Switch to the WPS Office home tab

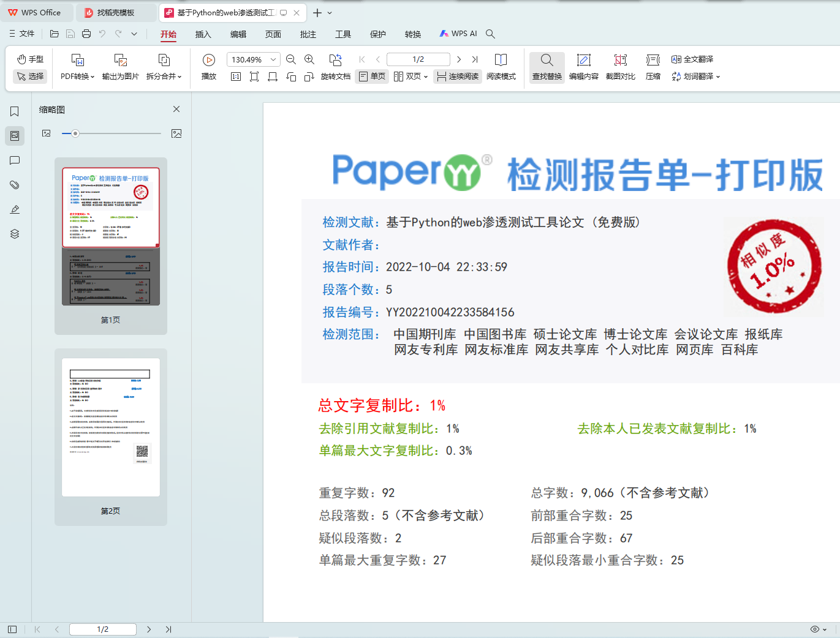tap(36, 12)
